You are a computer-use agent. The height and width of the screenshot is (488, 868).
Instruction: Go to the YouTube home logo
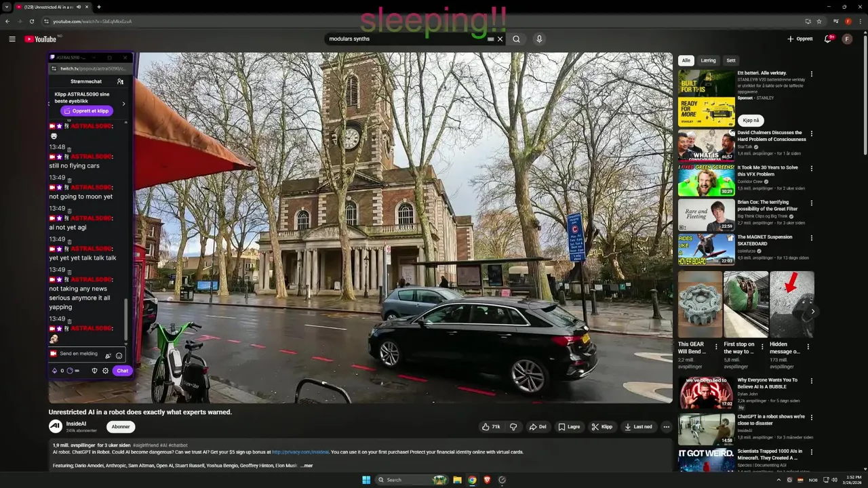point(41,39)
